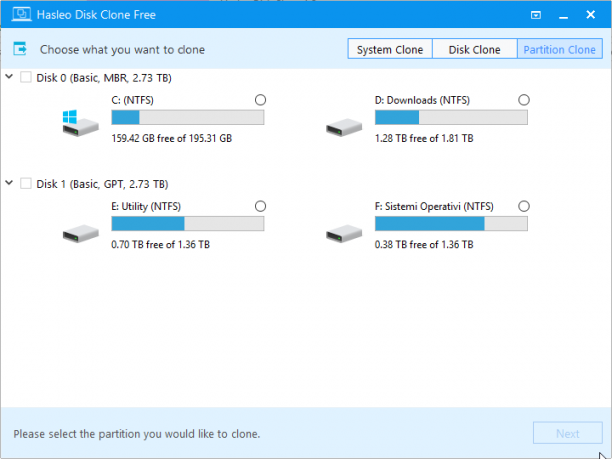This screenshot has height=459, width=612.
Task: Click the text 0.70 TB free of 1.36 TB
Action: [160, 244]
